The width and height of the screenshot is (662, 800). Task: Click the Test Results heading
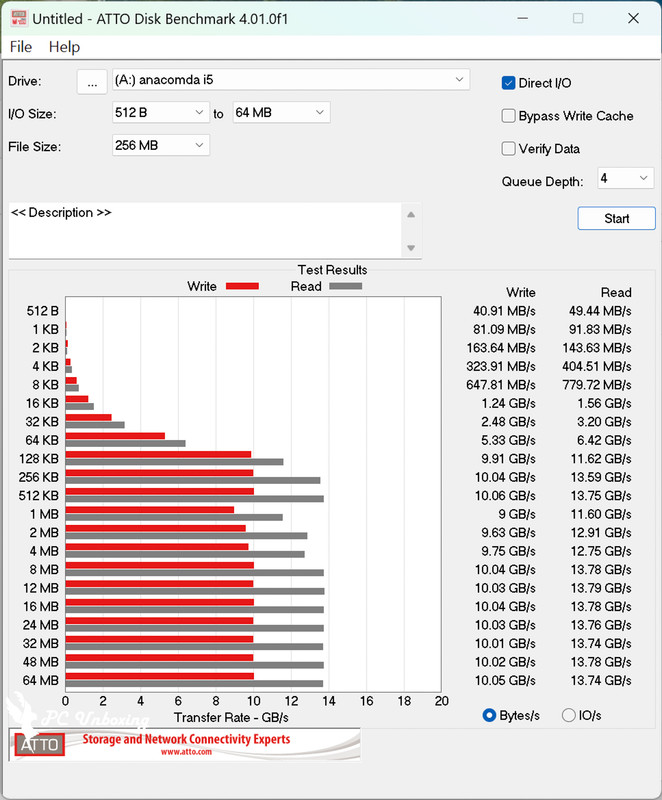[333, 269]
